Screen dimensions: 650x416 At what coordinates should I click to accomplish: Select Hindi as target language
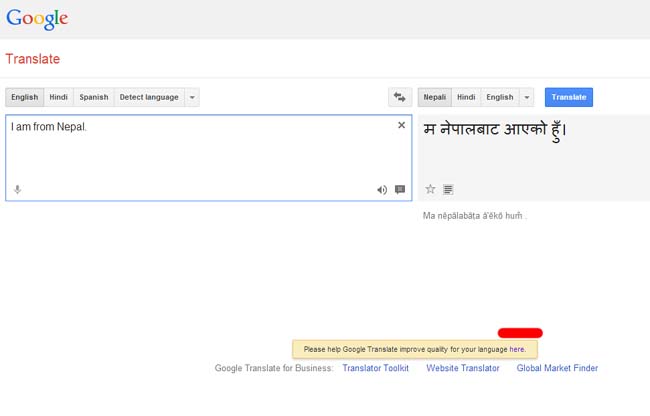pyautogui.click(x=466, y=97)
